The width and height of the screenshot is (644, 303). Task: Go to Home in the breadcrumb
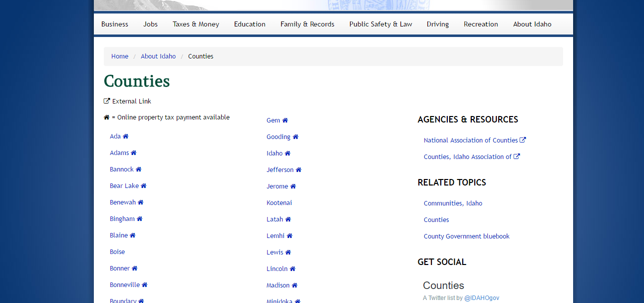coord(120,56)
